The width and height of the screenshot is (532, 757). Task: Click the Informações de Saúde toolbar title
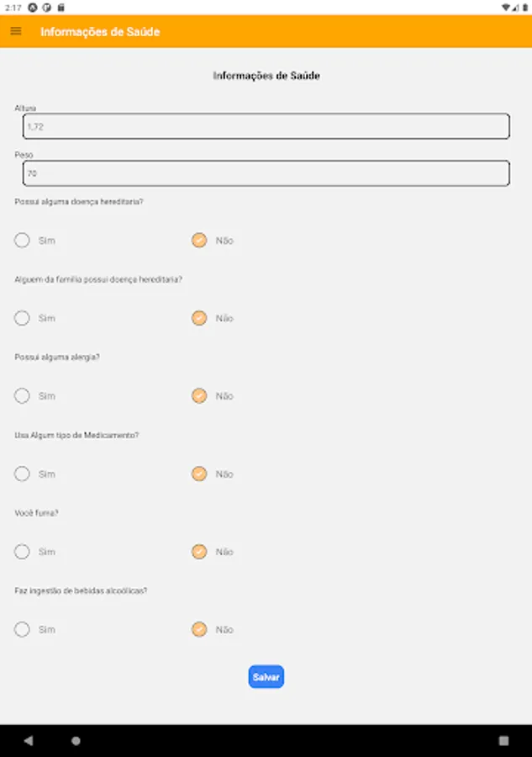click(x=100, y=32)
